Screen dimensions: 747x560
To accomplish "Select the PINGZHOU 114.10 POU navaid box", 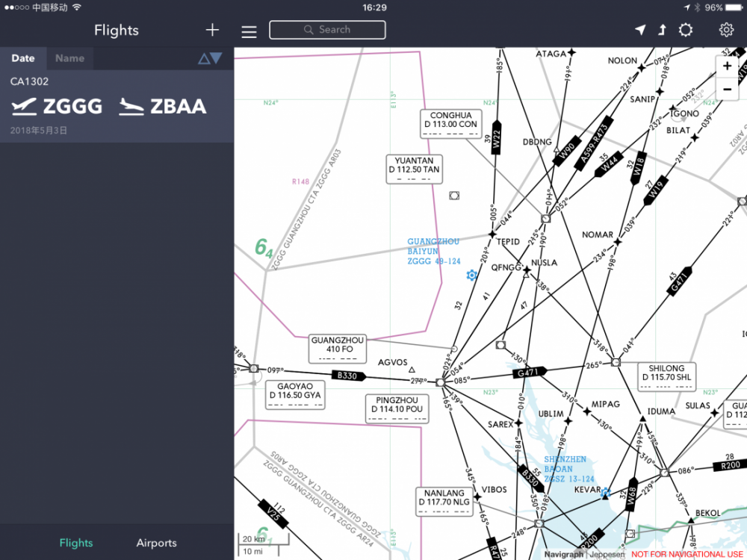I will 397,408.
